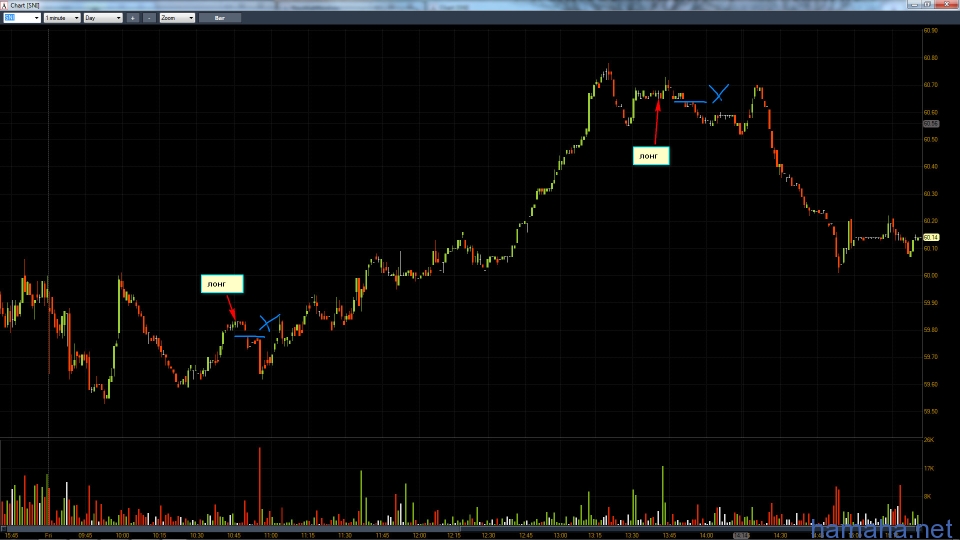Click the 11:00 time axis label
960x540 pixels.
[271, 536]
